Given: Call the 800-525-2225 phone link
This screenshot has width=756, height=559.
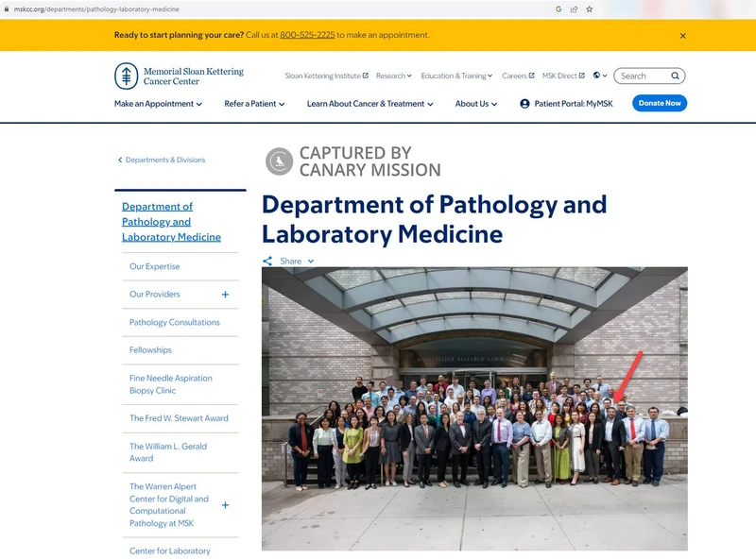Looking at the screenshot, I should click(x=307, y=35).
